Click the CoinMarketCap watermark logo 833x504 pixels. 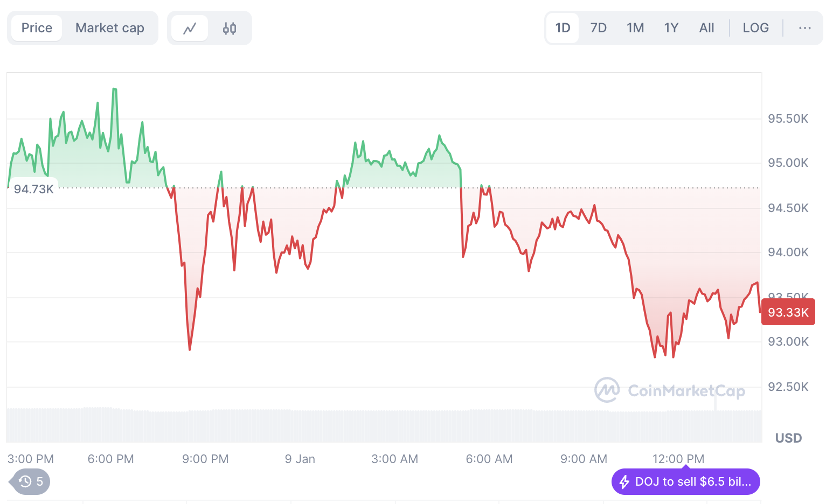coord(670,390)
